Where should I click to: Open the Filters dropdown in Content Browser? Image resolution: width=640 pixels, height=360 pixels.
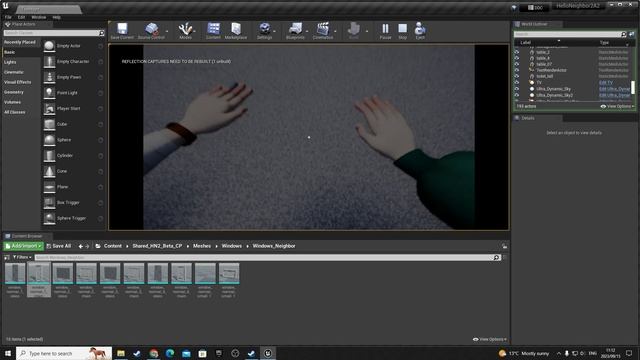click(x=22, y=258)
